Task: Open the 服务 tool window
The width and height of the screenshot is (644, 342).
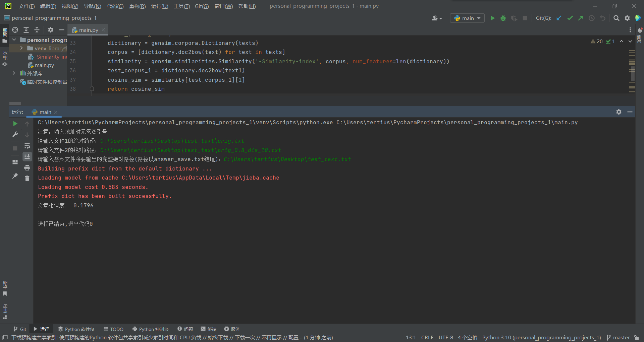Action: [x=232, y=329]
